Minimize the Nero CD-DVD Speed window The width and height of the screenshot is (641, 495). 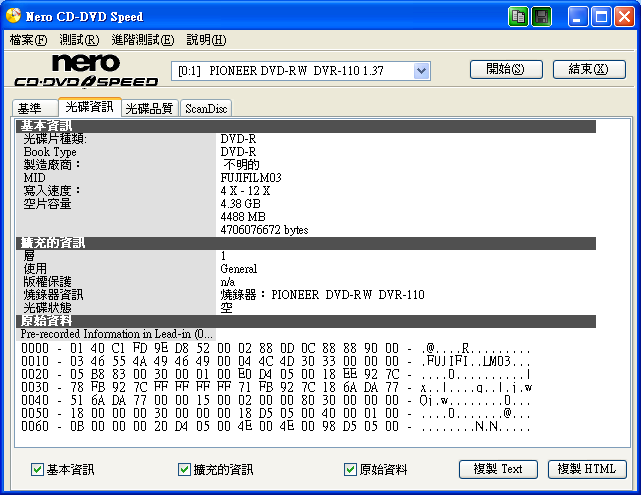[578, 17]
